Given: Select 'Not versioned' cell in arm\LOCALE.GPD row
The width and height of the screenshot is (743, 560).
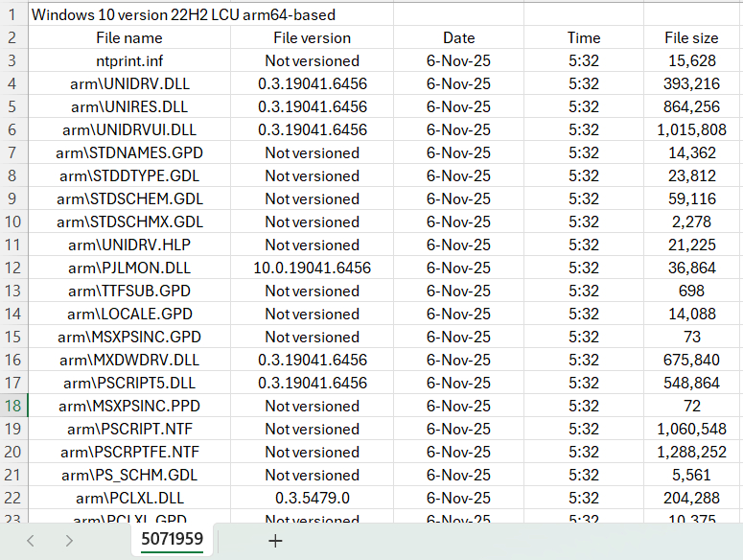Looking at the screenshot, I should click(312, 314).
